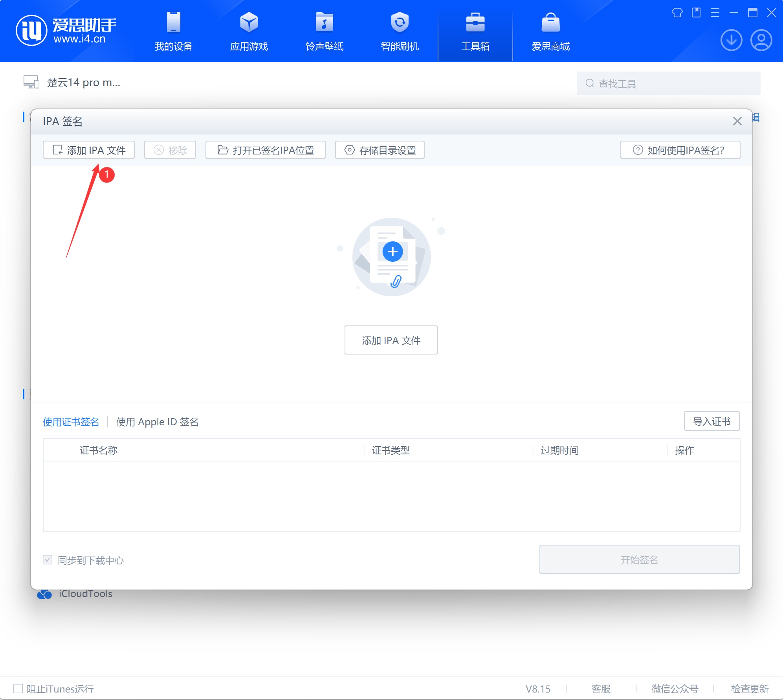Screen dimensions: 783x700
Task: Click the user account profile icon
Action: (761, 40)
